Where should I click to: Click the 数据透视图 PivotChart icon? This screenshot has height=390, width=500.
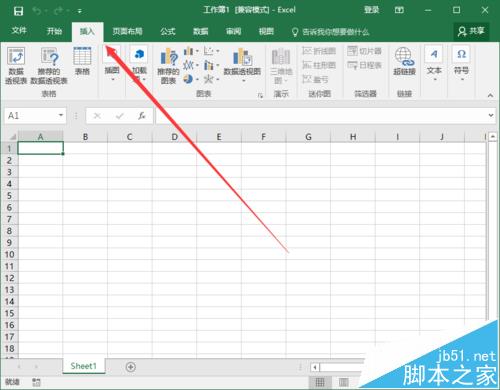pyautogui.click(x=242, y=57)
